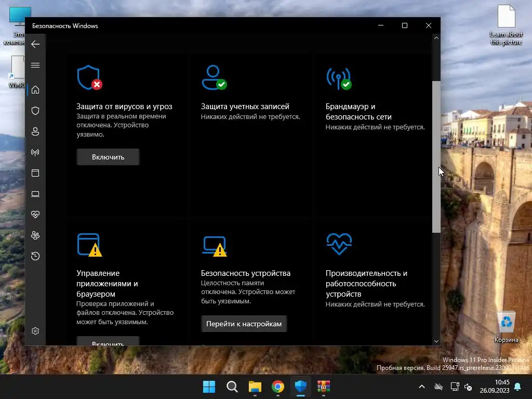
Task: Open settings gear in Windows Security sidebar
Action: point(35,331)
